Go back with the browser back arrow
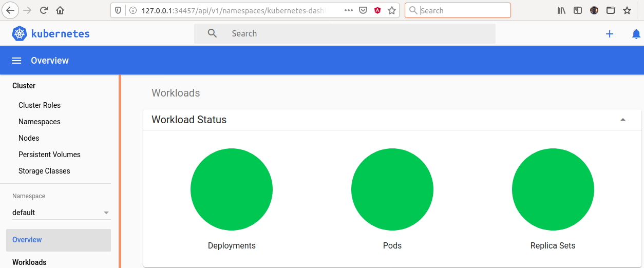The height and width of the screenshot is (268, 644). pos(10,10)
